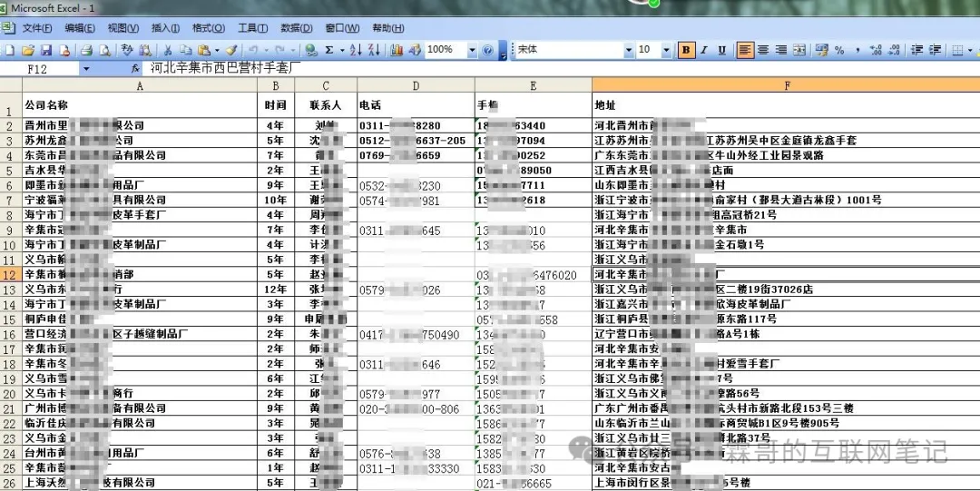Image resolution: width=980 pixels, height=491 pixels.
Task: Click the AutoSum sigma icon
Action: pyautogui.click(x=328, y=50)
